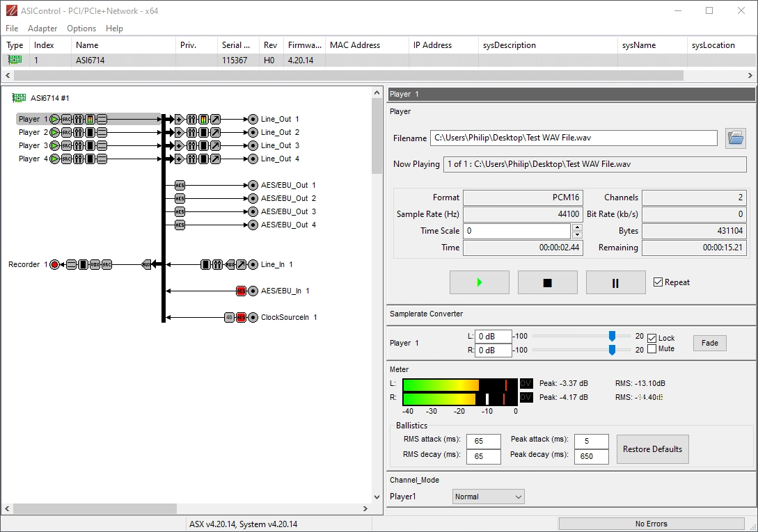Select the Line_Out 1 connector node
The width and height of the screenshot is (758, 532).
click(253, 120)
